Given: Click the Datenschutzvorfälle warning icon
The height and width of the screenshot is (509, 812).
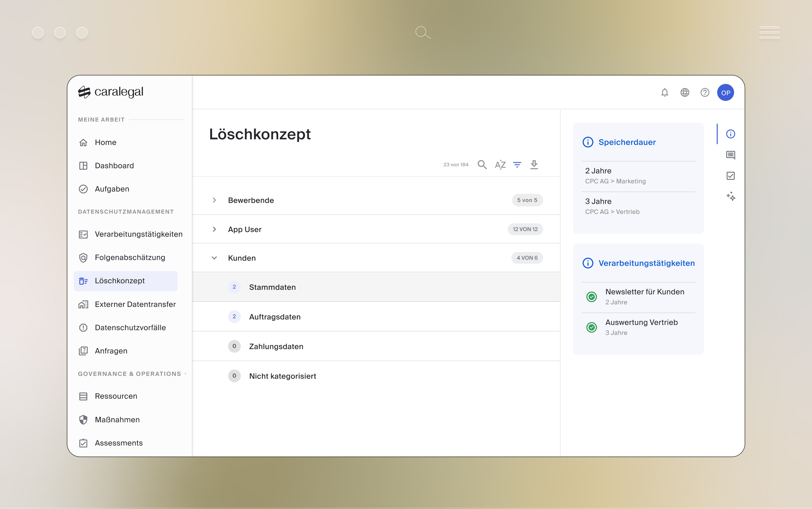Looking at the screenshot, I should pyautogui.click(x=83, y=327).
